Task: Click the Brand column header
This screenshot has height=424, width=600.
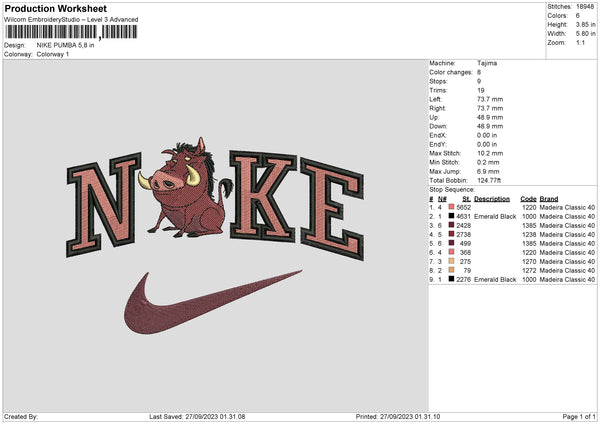Action: pyautogui.click(x=549, y=199)
